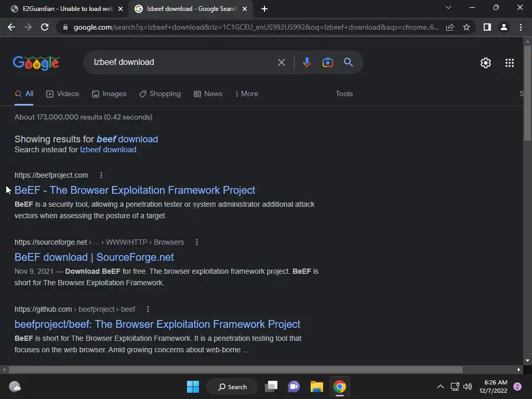Go to Google home via the logo
The height and width of the screenshot is (399, 532).
coord(36,63)
